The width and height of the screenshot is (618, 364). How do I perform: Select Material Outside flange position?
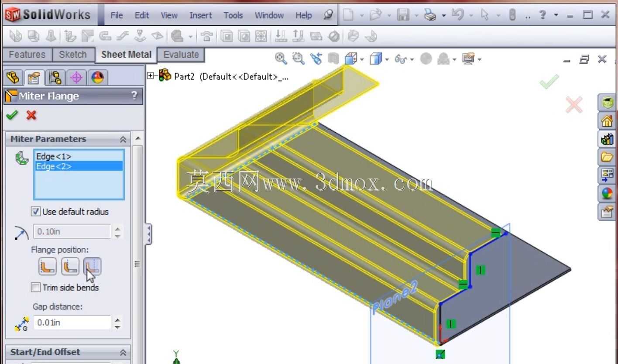(70, 267)
